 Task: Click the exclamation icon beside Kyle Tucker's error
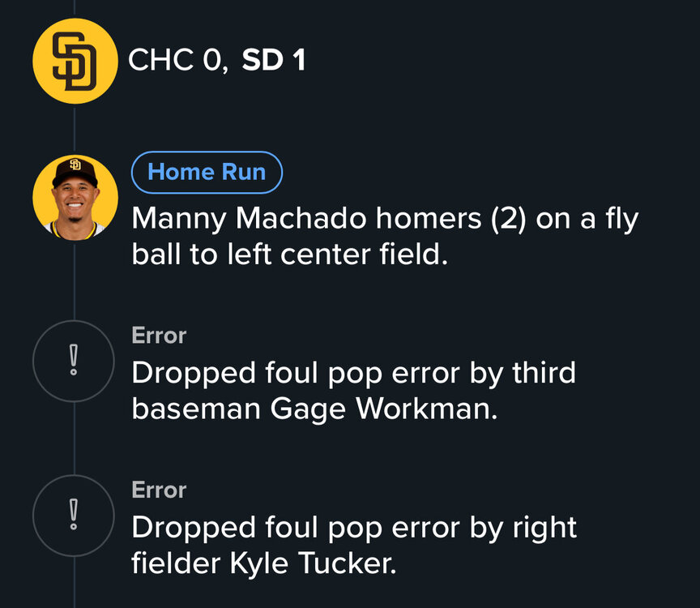point(75,516)
